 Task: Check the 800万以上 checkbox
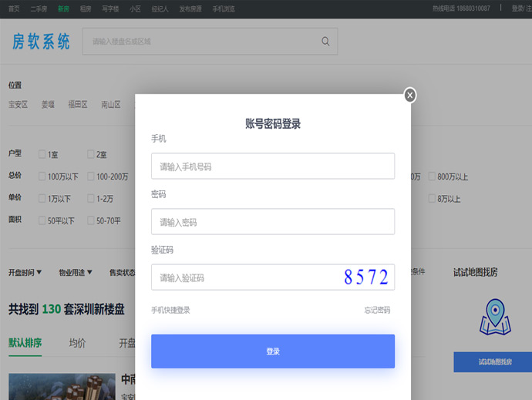tap(432, 176)
